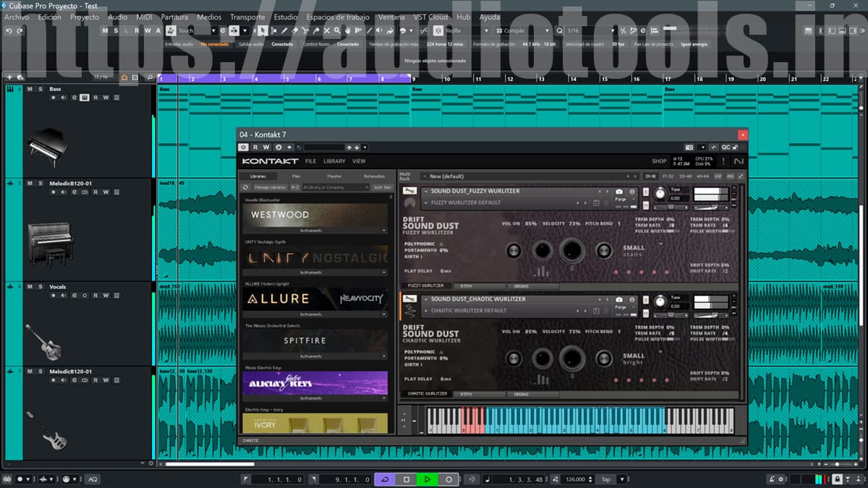Viewport: 868px width, 488px height.
Task: Open the Touch automation mode dropdown
Action: point(197,31)
